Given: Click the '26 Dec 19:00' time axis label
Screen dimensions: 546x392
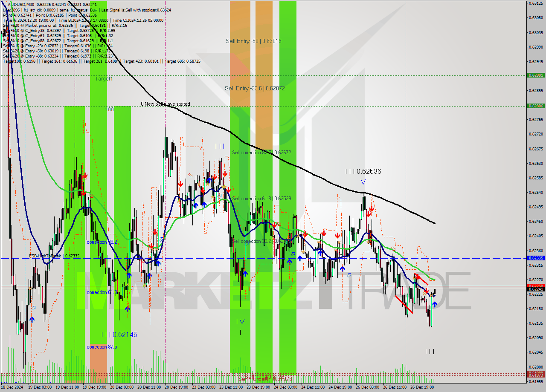Looking at the screenshot, I should pyautogui.click(x=422, y=387).
